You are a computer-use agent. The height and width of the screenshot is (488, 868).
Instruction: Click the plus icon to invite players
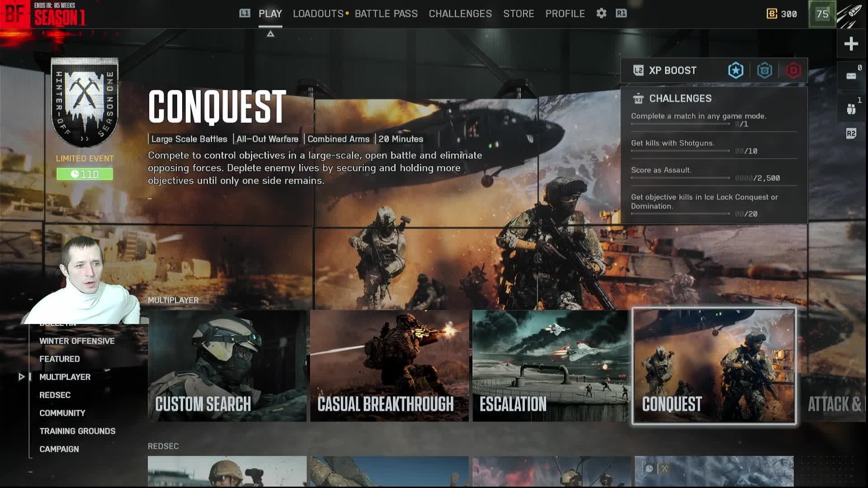point(851,44)
